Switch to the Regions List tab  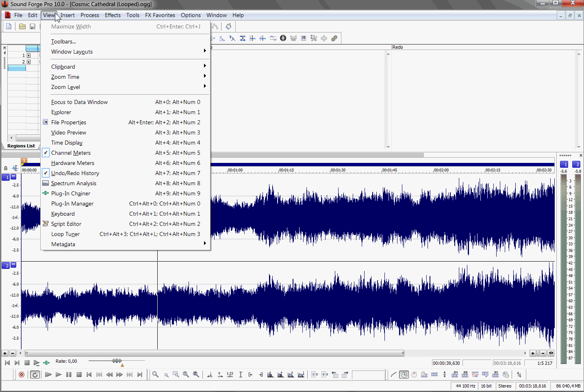click(x=21, y=146)
